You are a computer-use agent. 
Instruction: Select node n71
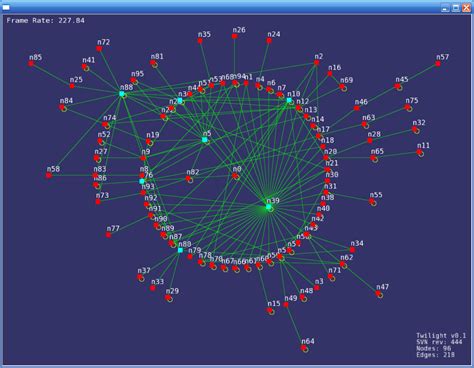(x=330, y=276)
